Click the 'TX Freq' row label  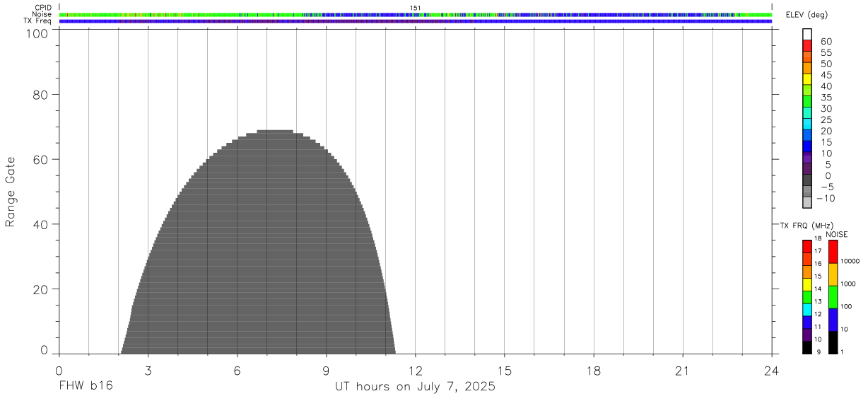point(38,21)
